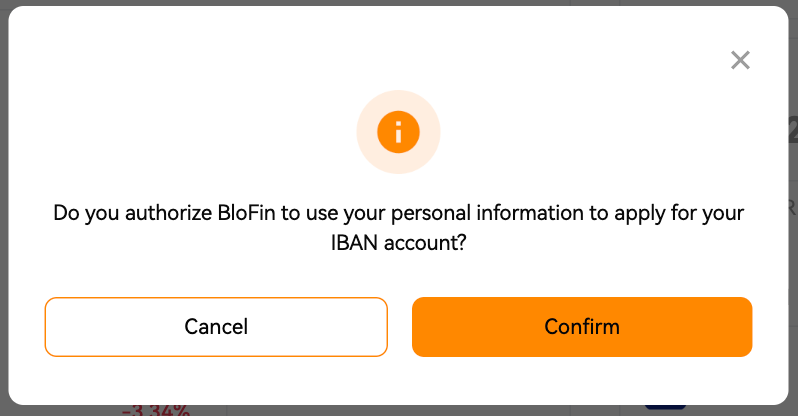This screenshot has height=416, width=798.
Task: Click the pale orange halo around info icon
Action: click(398, 132)
